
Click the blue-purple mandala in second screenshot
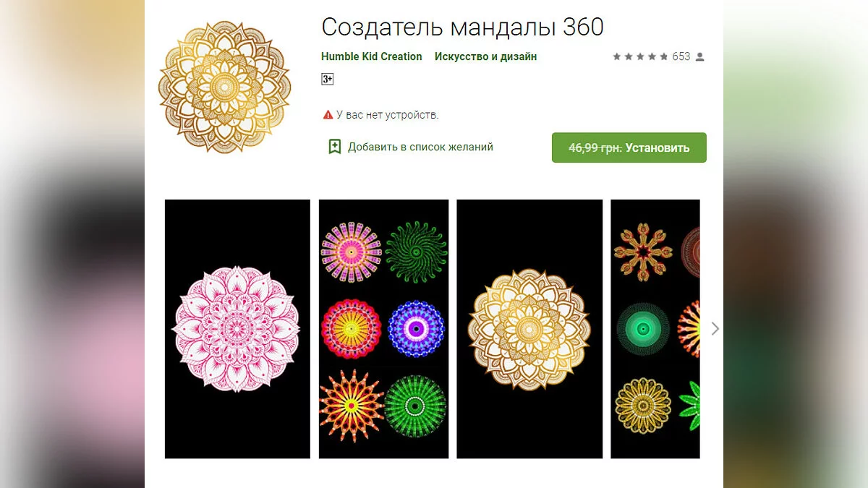(x=416, y=329)
